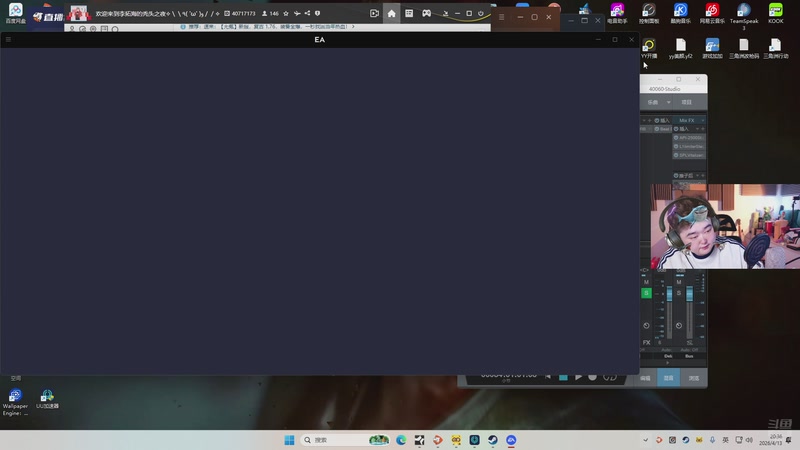The image size is (800, 450).
Task: Show hidden system tray icons
Action: (x=645, y=440)
